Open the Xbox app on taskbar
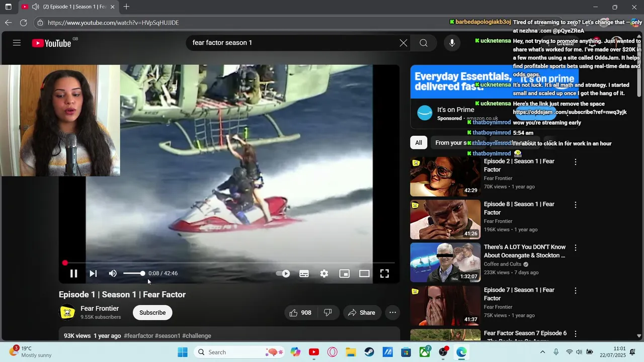 (x=425, y=352)
